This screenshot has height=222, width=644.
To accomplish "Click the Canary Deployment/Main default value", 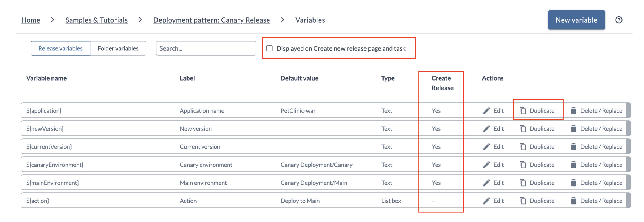I will tap(314, 183).
